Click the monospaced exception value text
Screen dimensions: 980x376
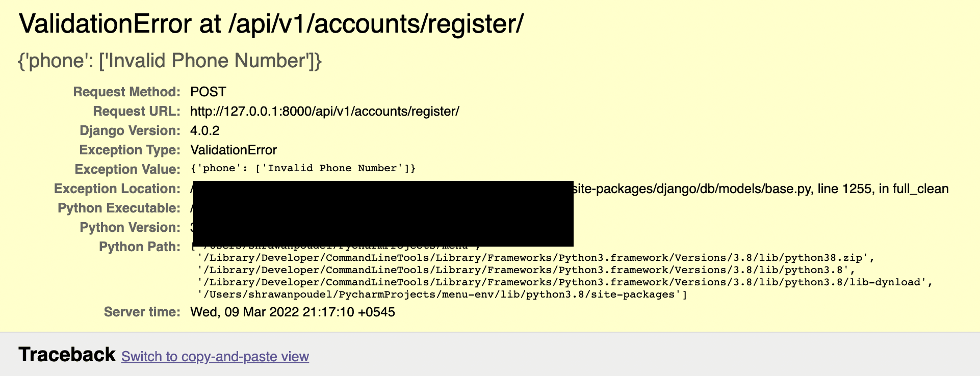click(x=303, y=169)
